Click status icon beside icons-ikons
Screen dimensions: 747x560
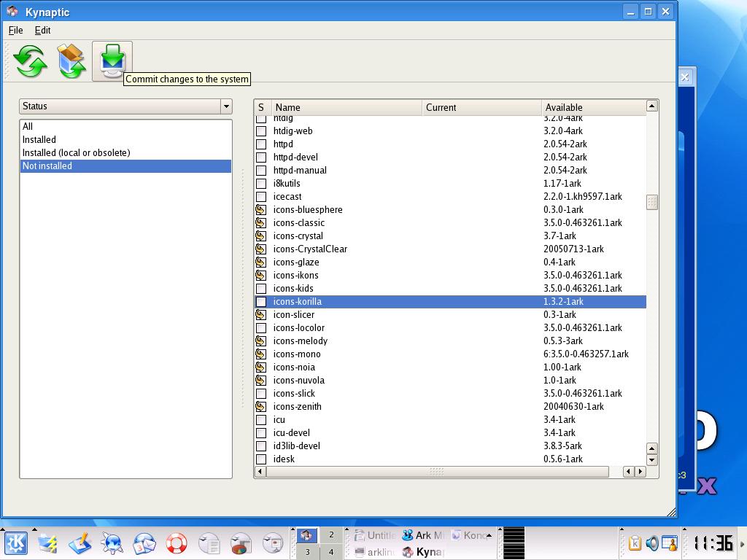pyautogui.click(x=260, y=275)
